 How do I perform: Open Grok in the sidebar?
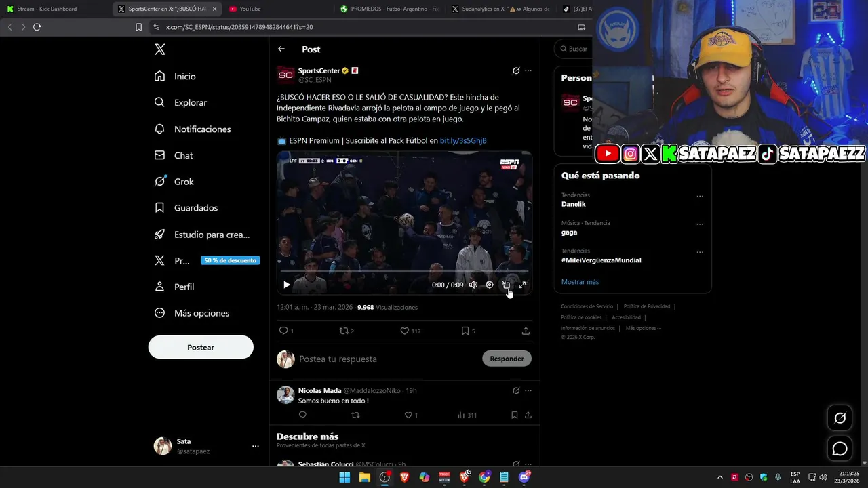[174, 182]
